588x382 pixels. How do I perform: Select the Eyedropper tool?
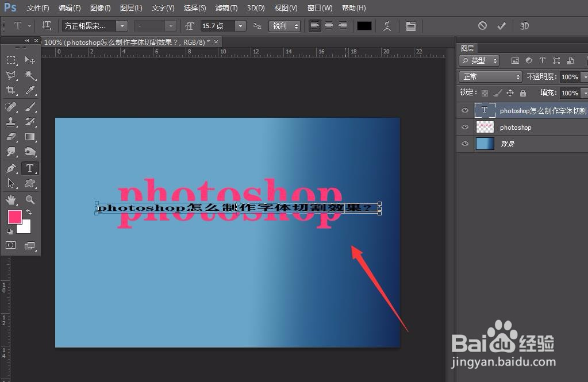coord(30,90)
